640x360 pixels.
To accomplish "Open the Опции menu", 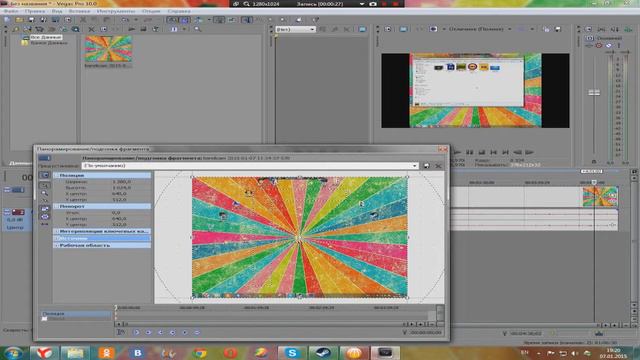I will pyautogui.click(x=151, y=11).
